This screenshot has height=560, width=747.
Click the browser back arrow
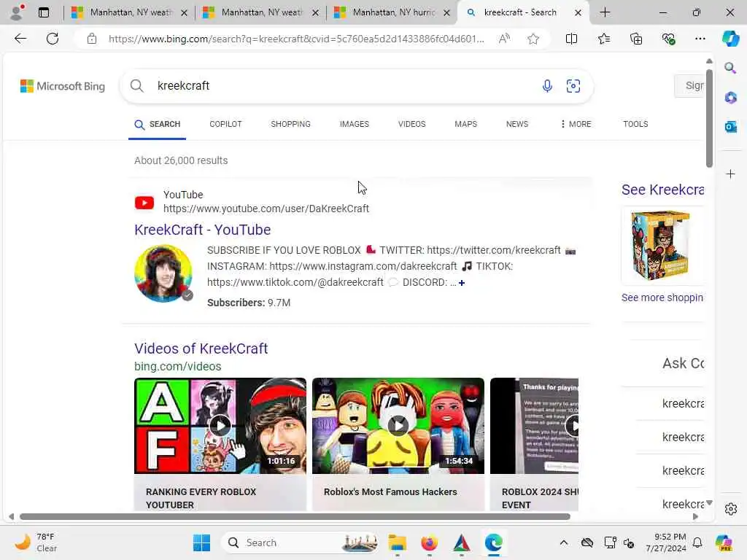click(20, 39)
